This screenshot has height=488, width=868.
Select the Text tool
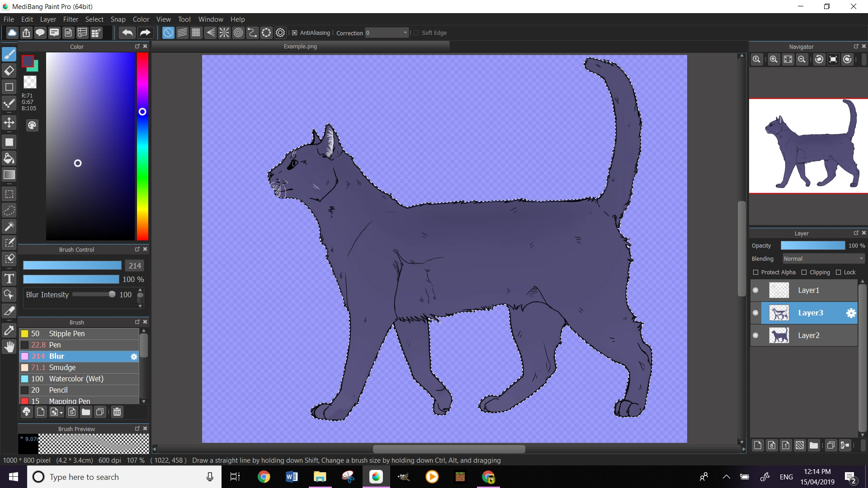pyautogui.click(x=9, y=278)
